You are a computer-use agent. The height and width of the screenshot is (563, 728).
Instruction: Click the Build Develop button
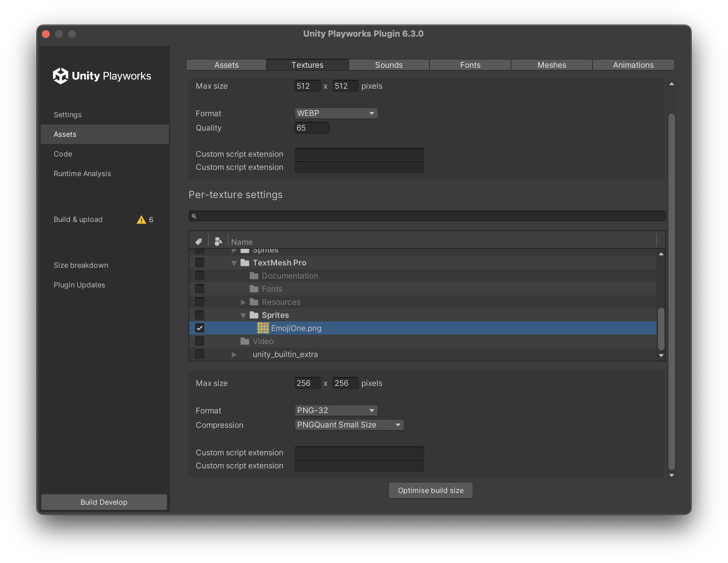(x=104, y=502)
